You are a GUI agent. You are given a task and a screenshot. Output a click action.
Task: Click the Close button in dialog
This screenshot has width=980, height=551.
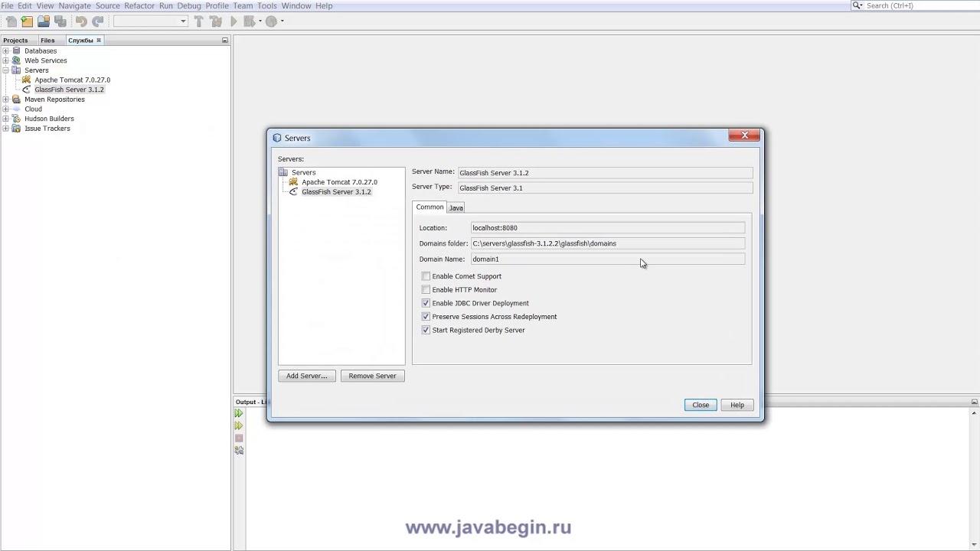point(701,405)
